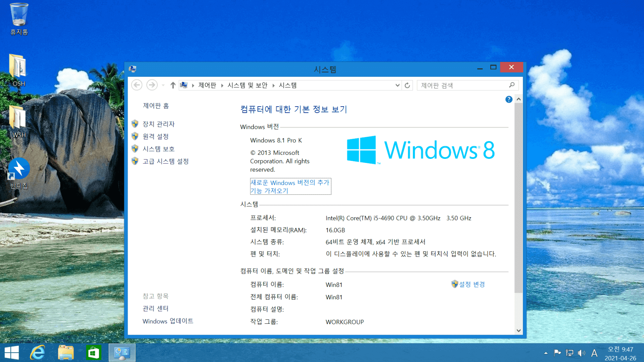Open 시스템 보호 link

pos(159,149)
